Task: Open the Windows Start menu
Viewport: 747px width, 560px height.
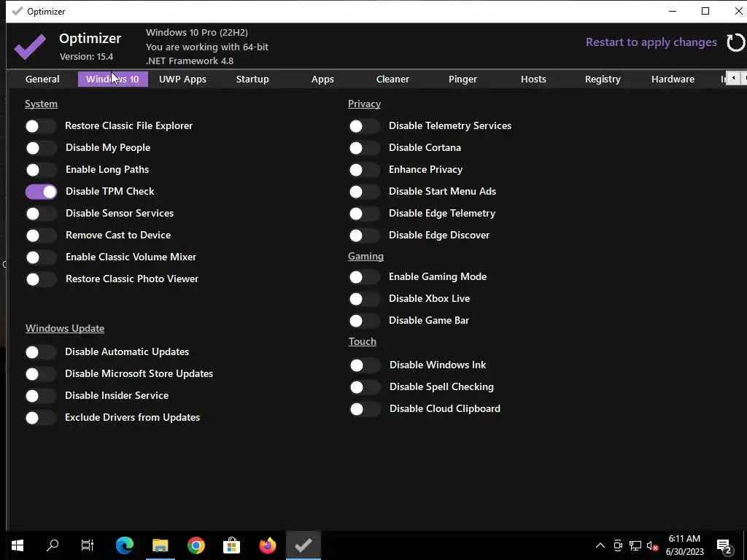Action: (x=18, y=545)
